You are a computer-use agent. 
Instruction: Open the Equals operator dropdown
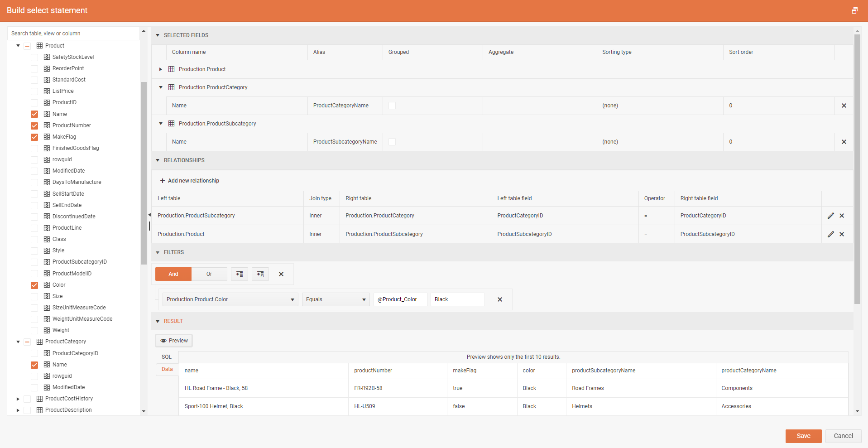pyautogui.click(x=335, y=299)
